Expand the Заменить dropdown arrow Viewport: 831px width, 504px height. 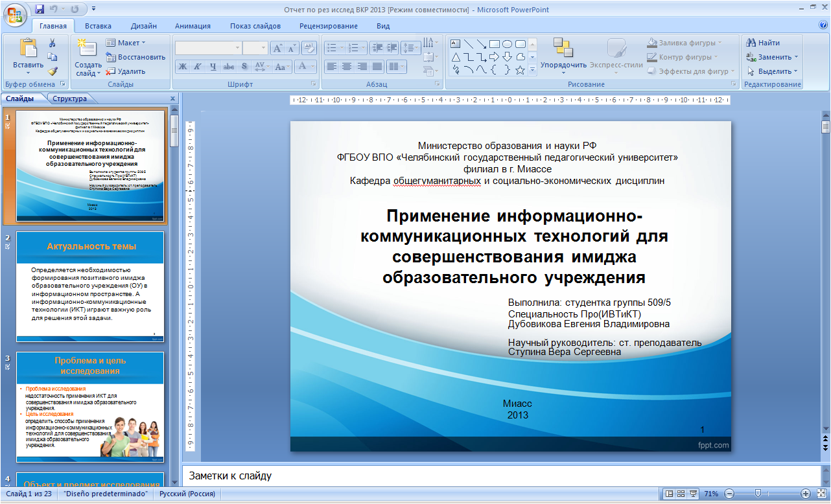(796, 57)
